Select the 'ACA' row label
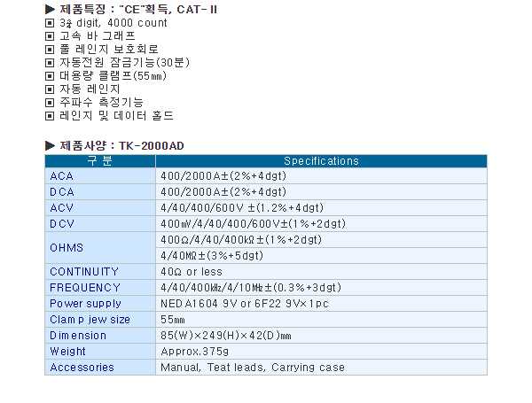 click(x=61, y=176)
